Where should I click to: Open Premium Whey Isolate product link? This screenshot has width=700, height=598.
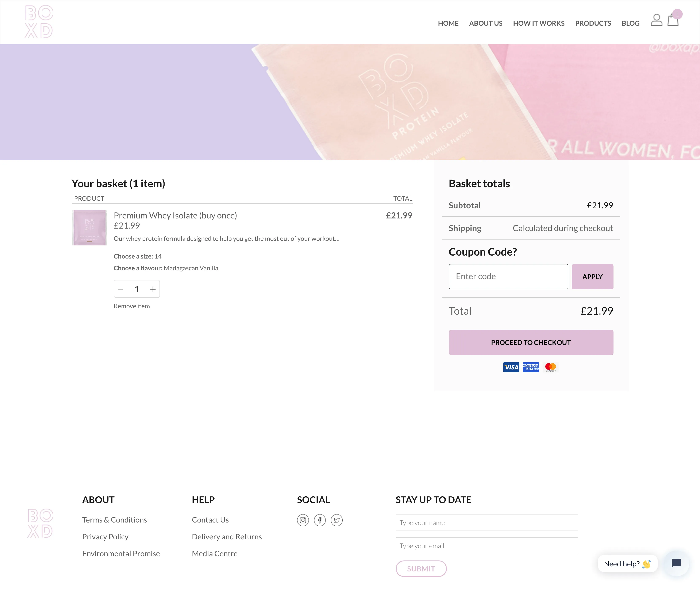point(175,215)
